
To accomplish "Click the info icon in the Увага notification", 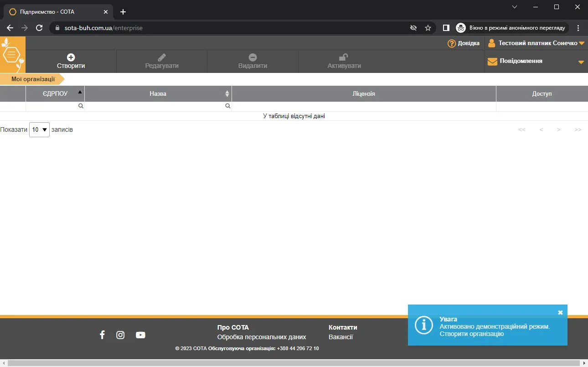I will pyautogui.click(x=424, y=325).
